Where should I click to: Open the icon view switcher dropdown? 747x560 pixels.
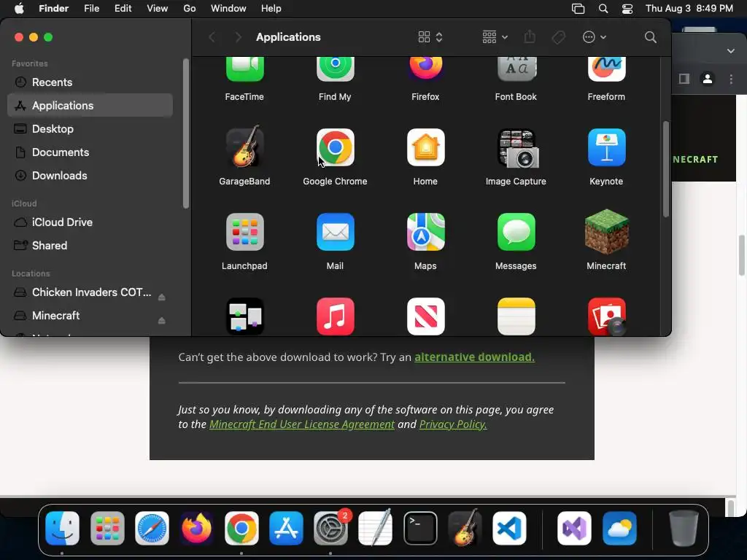point(430,37)
